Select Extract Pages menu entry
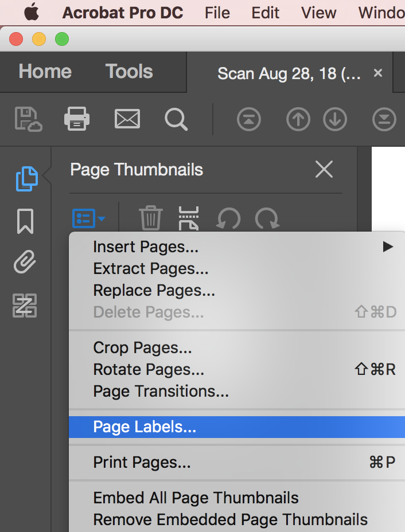This screenshot has width=405, height=532. click(x=151, y=269)
